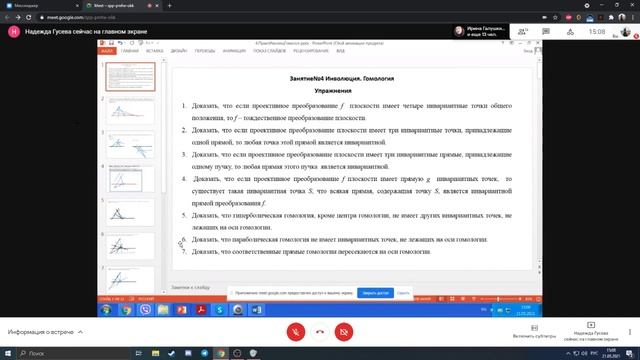Image resolution: width=640 pixels, height=360 pixels.
Task: Unmute the microphone in Meet
Action: [x=296, y=332]
